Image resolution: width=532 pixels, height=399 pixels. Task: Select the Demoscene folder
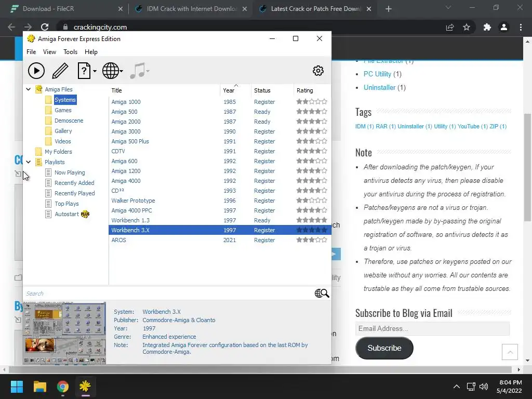(69, 121)
